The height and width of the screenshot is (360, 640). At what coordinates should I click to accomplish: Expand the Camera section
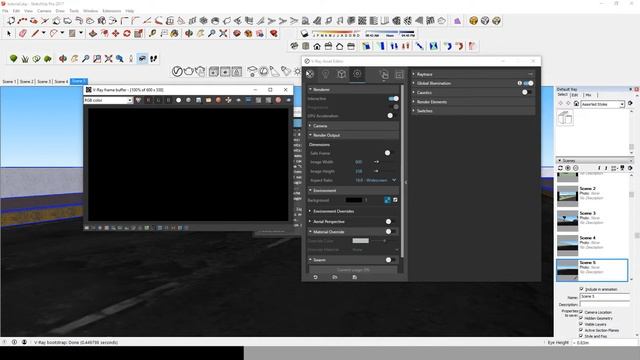(353, 126)
